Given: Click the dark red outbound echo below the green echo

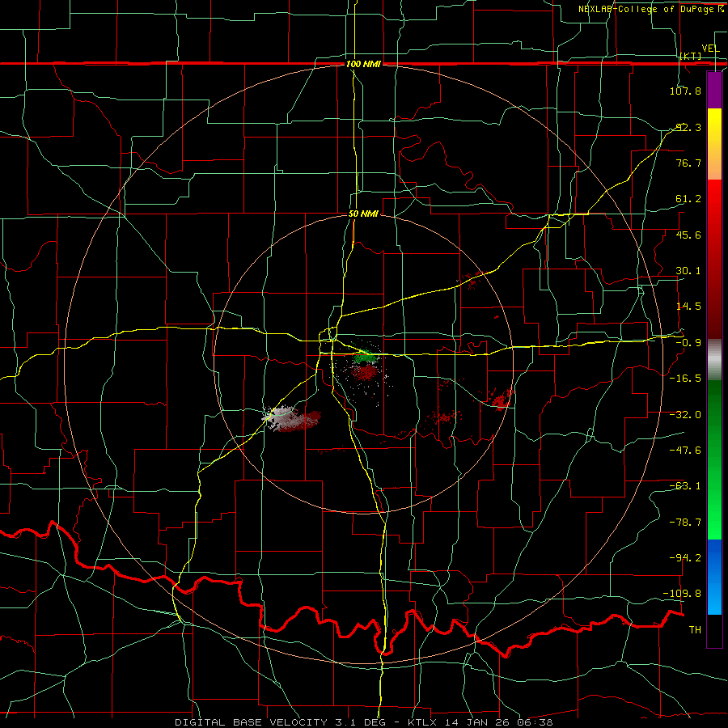Looking at the screenshot, I should (365, 372).
